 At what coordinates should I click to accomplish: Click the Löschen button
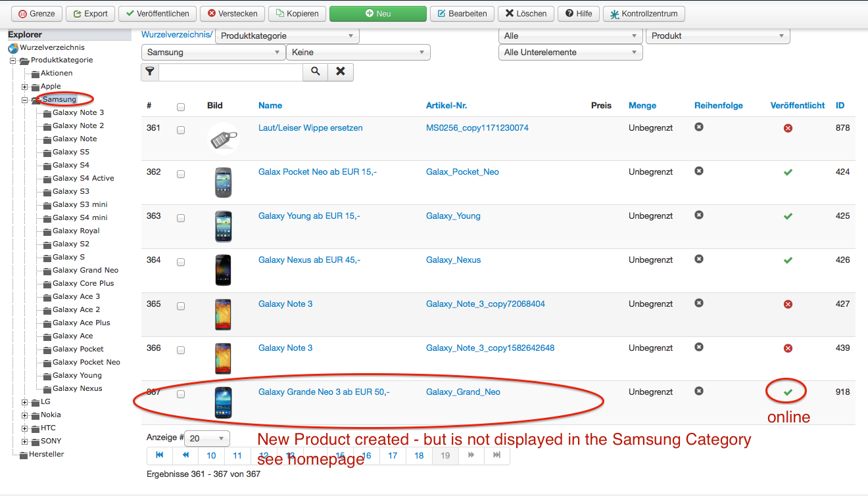click(526, 14)
